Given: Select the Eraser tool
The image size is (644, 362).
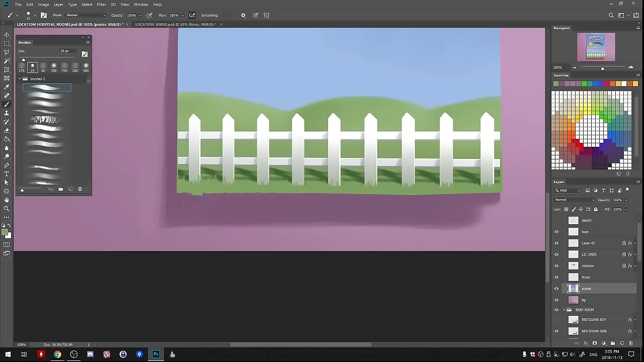Looking at the screenshot, I should point(7,130).
